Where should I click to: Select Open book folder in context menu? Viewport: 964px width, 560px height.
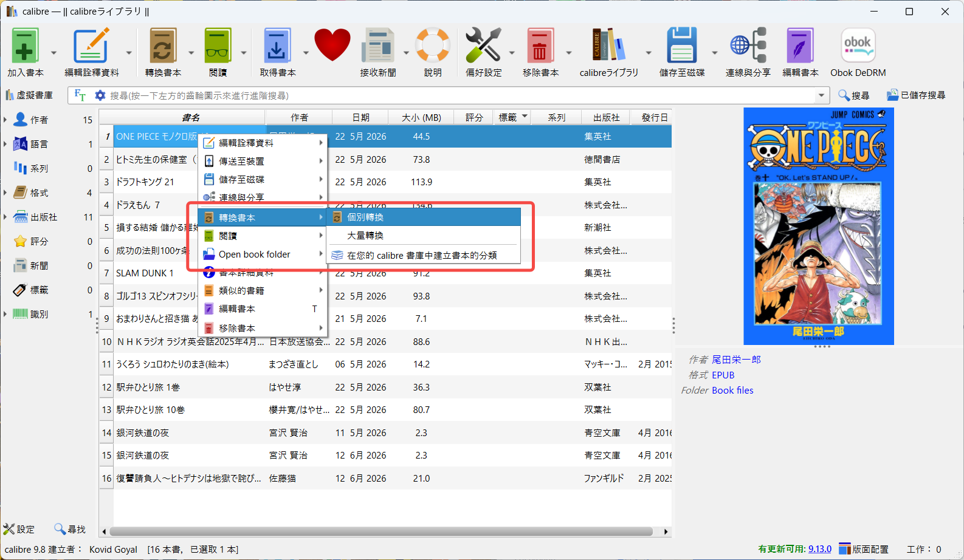[x=263, y=254]
